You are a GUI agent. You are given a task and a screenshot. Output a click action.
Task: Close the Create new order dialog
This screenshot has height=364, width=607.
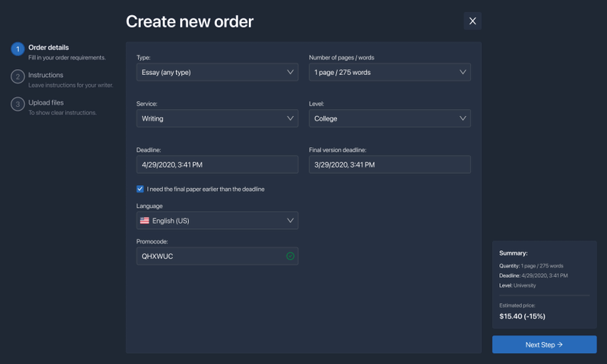tap(473, 21)
